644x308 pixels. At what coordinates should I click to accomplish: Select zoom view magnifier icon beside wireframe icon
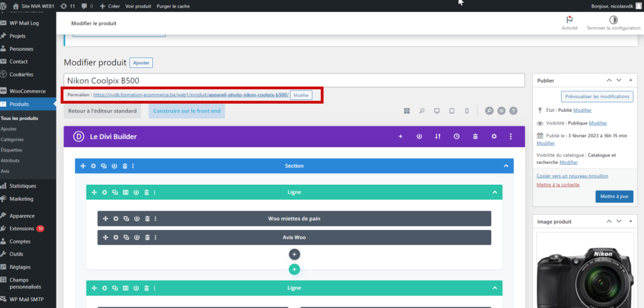[x=422, y=111]
